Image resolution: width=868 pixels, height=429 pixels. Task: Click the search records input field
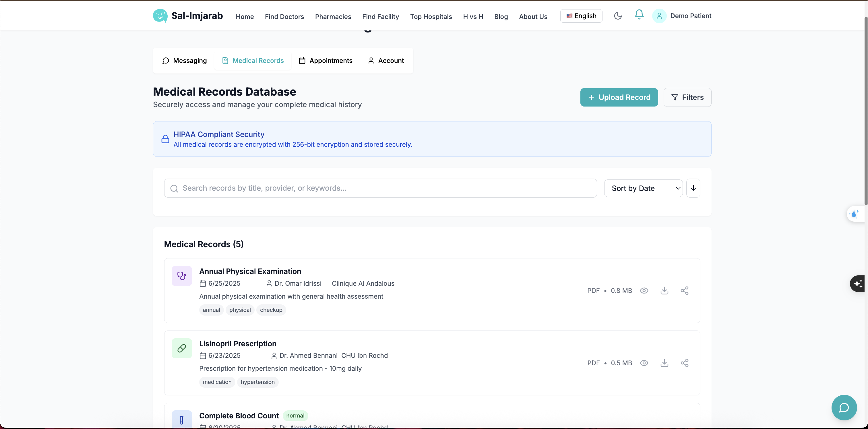click(x=380, y=188)
